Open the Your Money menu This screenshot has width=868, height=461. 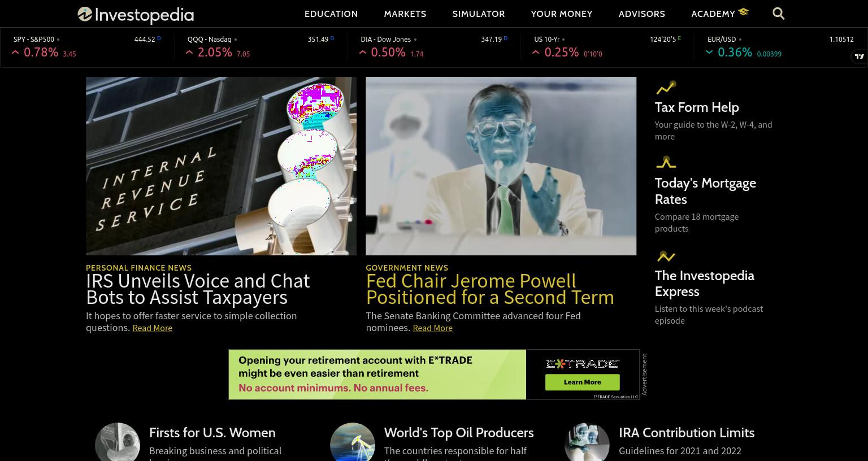click(562, 14)
